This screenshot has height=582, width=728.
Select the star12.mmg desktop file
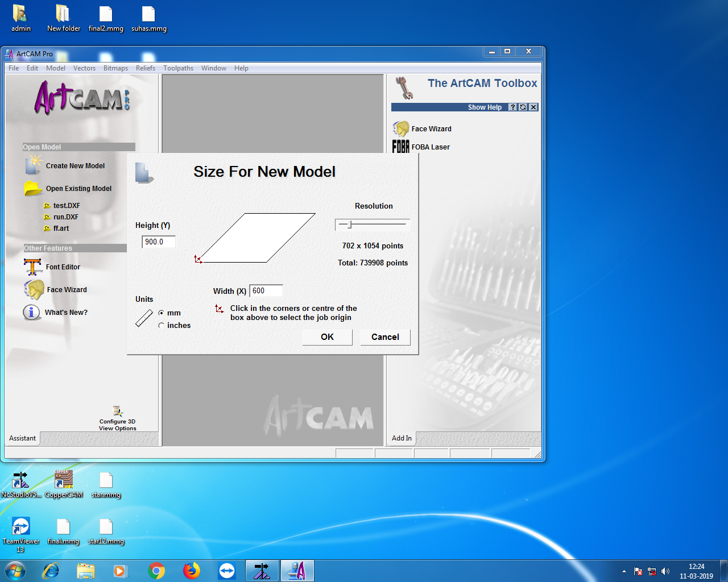106,531
